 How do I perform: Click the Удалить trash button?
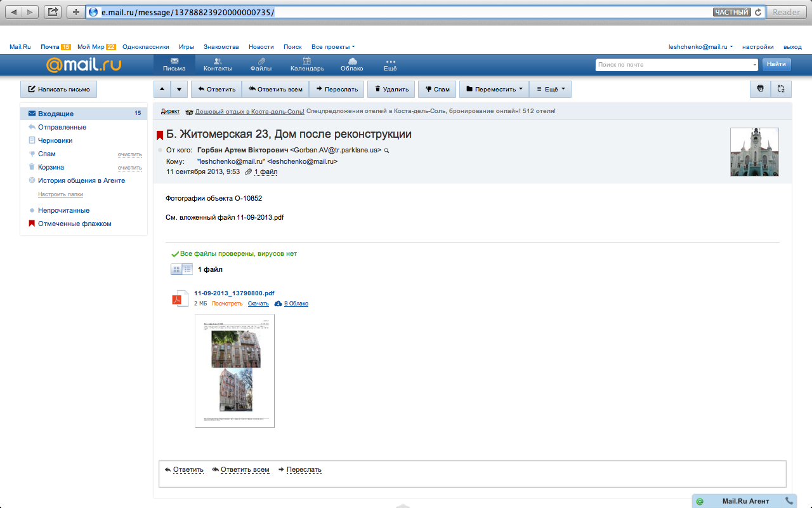coord(391,90)
